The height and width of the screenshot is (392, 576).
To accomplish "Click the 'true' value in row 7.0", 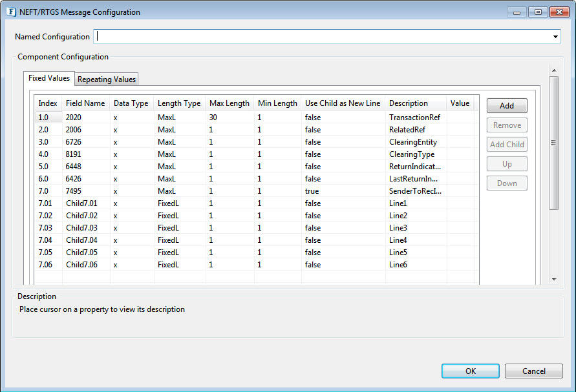I will [x=312, y=191].
